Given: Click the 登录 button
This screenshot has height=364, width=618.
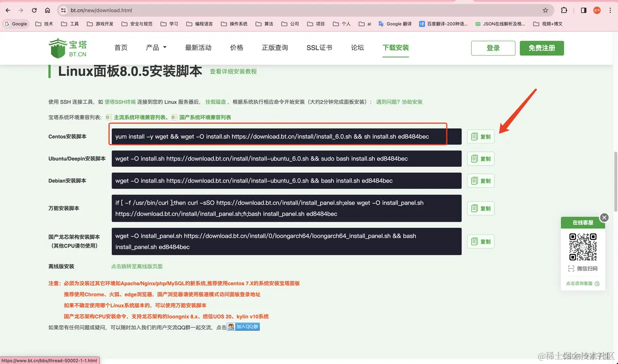Looking at the screenshot, I should (x=493, y=48).
